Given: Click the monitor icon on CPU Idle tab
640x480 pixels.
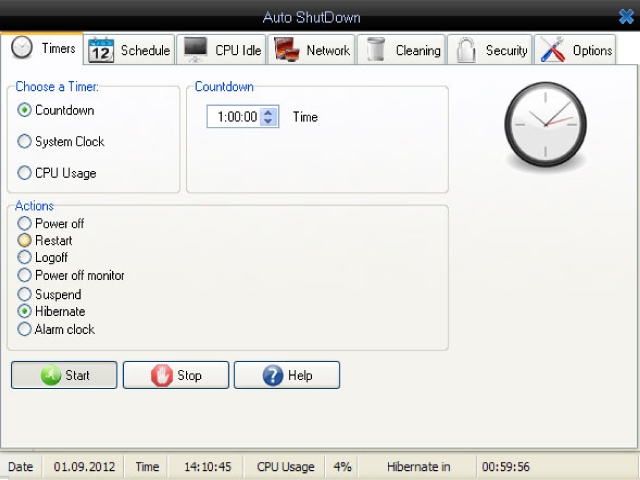Looking at the screenshot, I should click(195, 49).
